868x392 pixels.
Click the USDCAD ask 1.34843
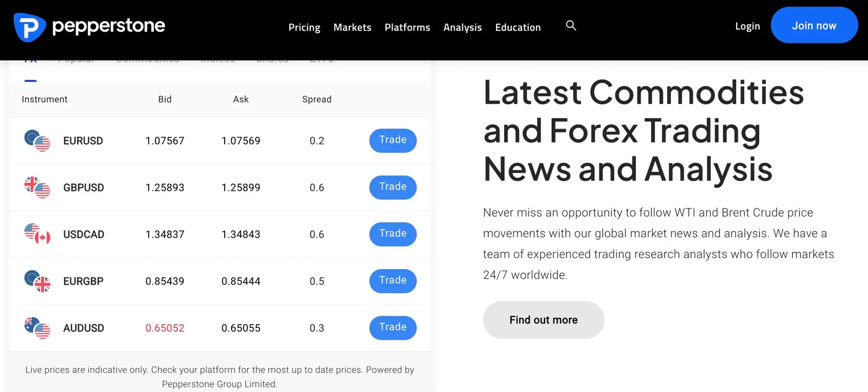pos(241,234)
